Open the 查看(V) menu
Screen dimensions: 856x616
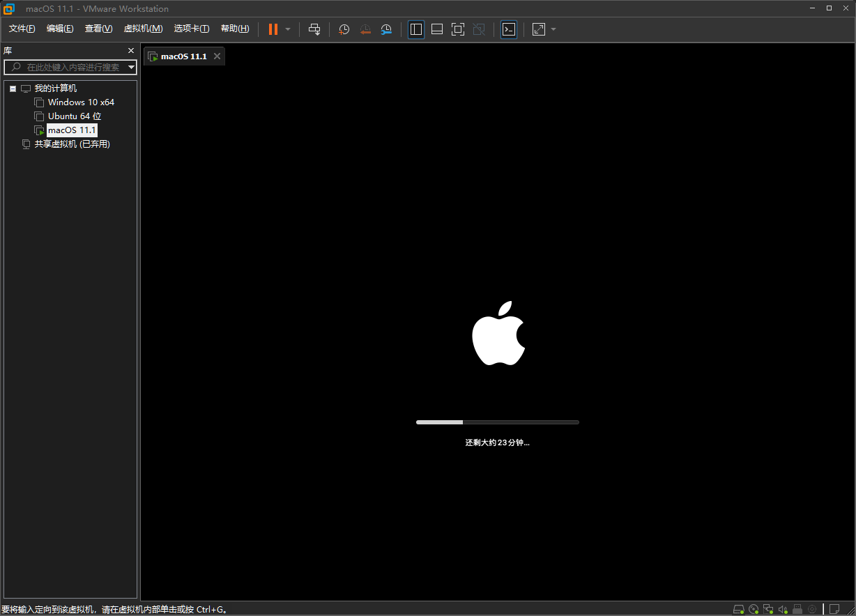tap(98, 29)
